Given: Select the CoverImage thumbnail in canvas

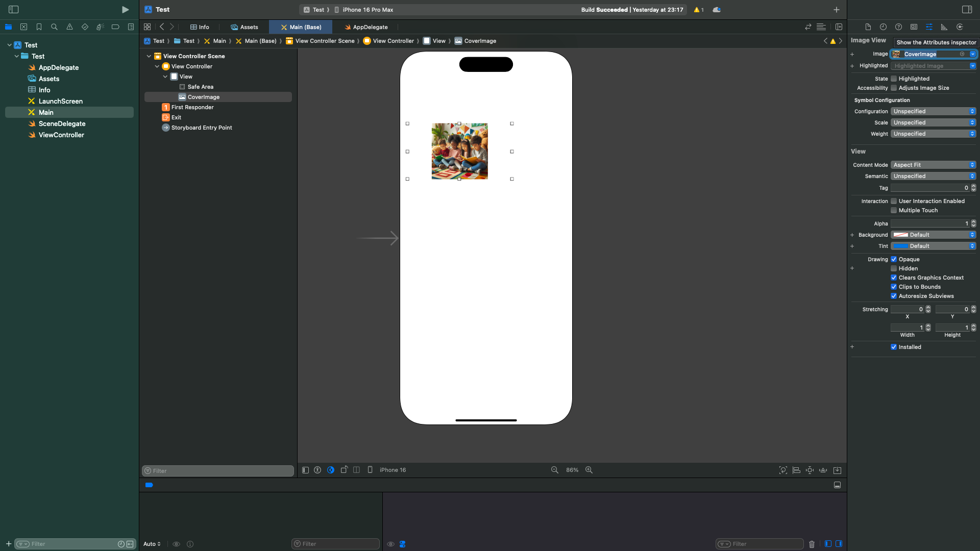Looking at the screenshot, I should 460,152.
